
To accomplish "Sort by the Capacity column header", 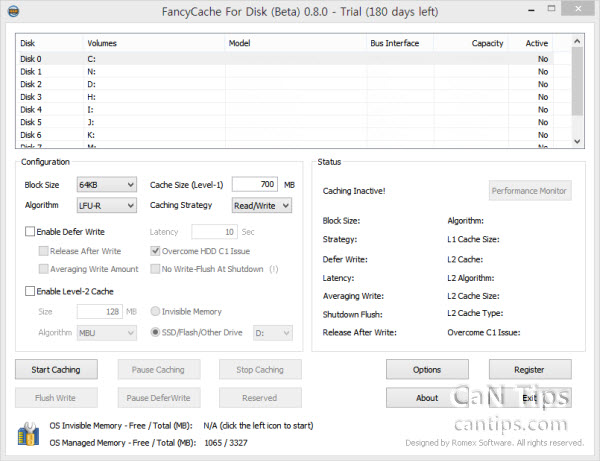I will pyautogui.click(x=471, y=43).
